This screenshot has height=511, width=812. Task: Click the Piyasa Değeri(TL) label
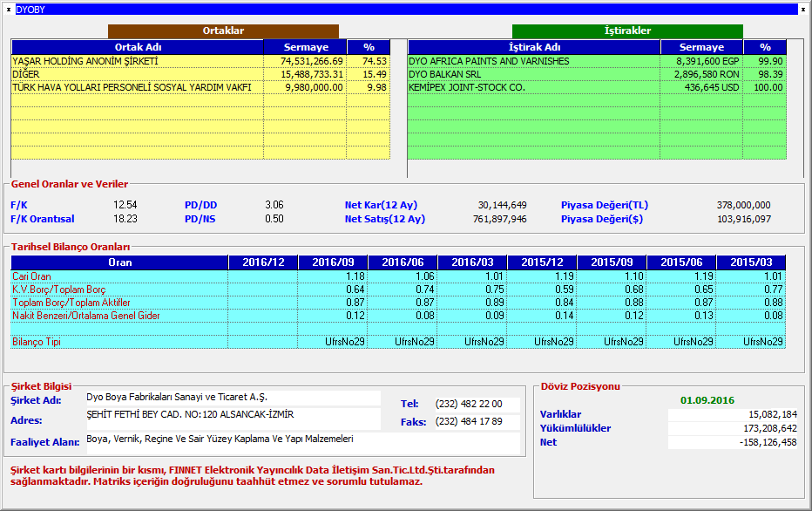click(x=605, y=205)
